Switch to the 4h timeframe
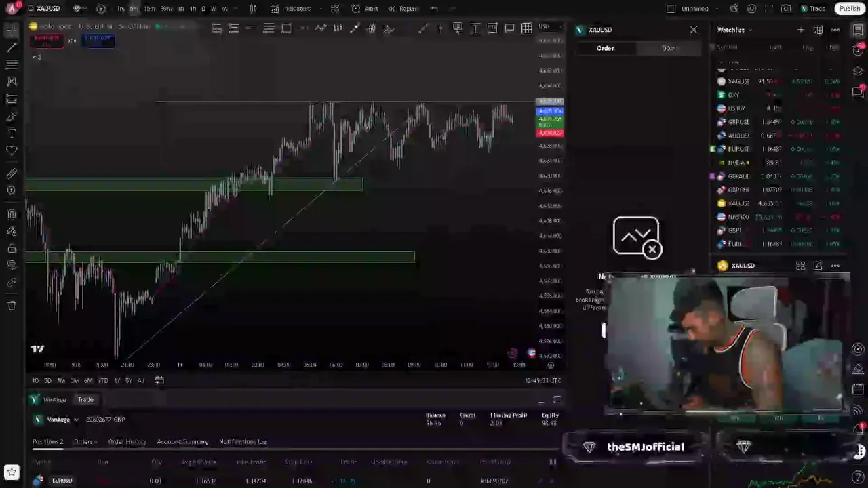 pos(193,9)
